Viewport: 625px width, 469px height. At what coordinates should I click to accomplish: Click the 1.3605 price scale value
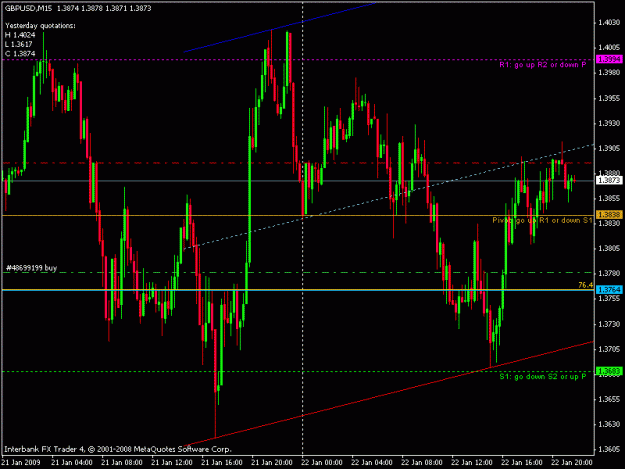609,449
